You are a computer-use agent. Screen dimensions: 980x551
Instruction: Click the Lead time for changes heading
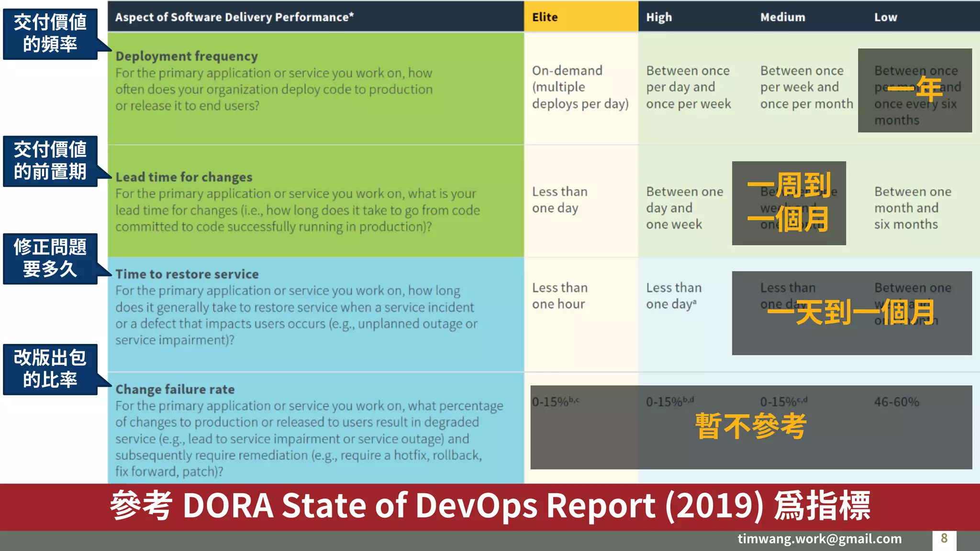click(x=184, y=177)
